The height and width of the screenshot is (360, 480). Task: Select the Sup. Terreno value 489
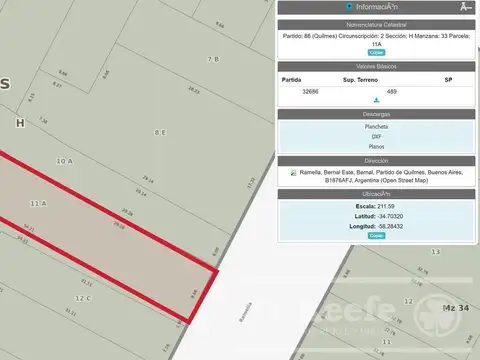pyautogui.click(x=392, y=91)
